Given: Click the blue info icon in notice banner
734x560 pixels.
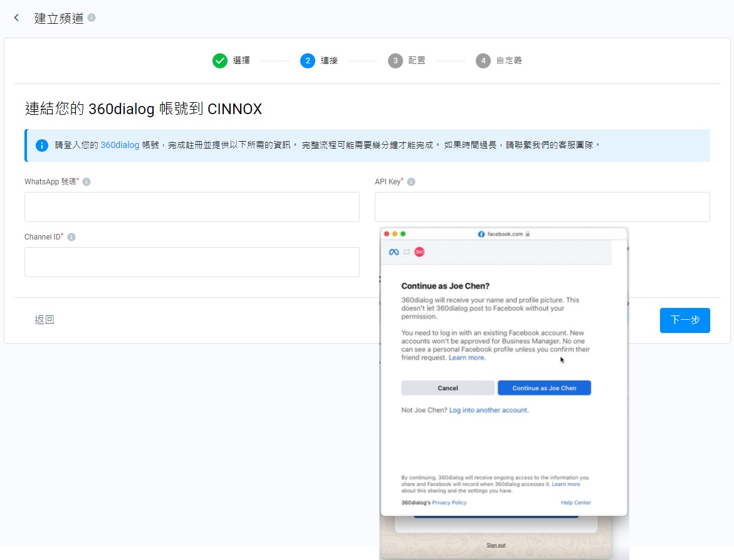Looking at the screenshot, I should (x=41, y=145).
